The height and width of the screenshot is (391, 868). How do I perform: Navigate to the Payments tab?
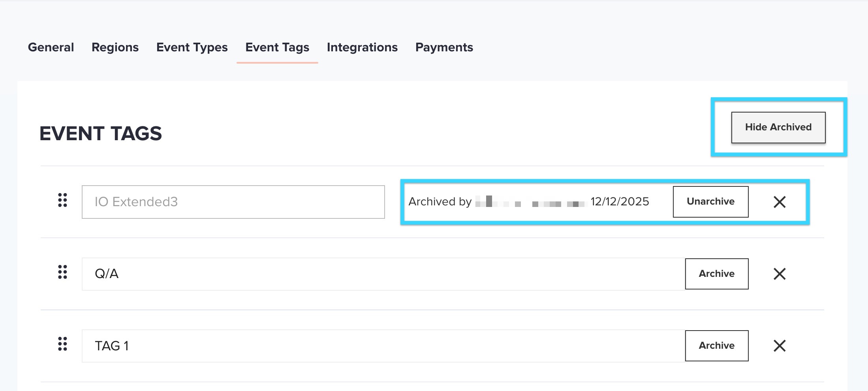(444, 47)
